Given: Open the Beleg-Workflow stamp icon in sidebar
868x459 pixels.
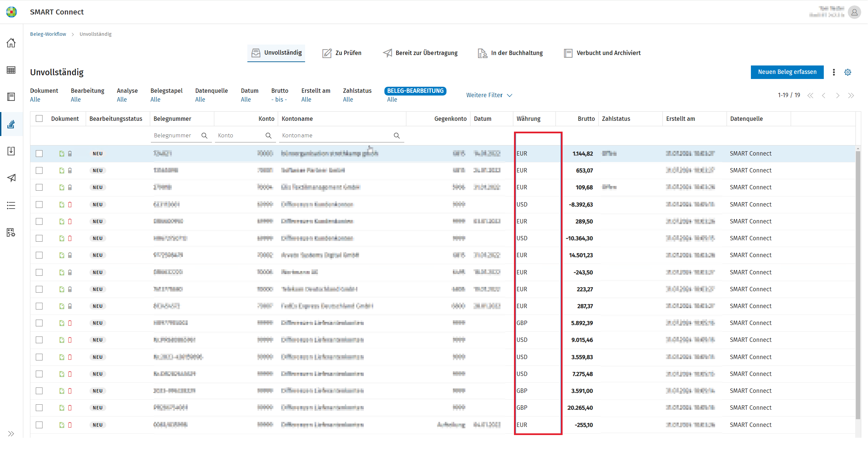Looking at the screenshot, I should (11, 124).
